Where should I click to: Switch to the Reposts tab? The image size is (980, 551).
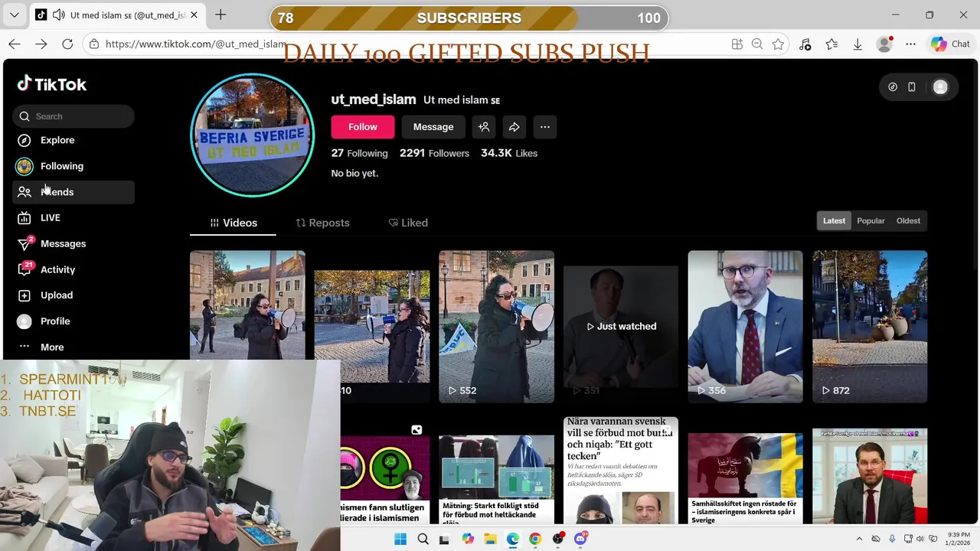[322, 223]
